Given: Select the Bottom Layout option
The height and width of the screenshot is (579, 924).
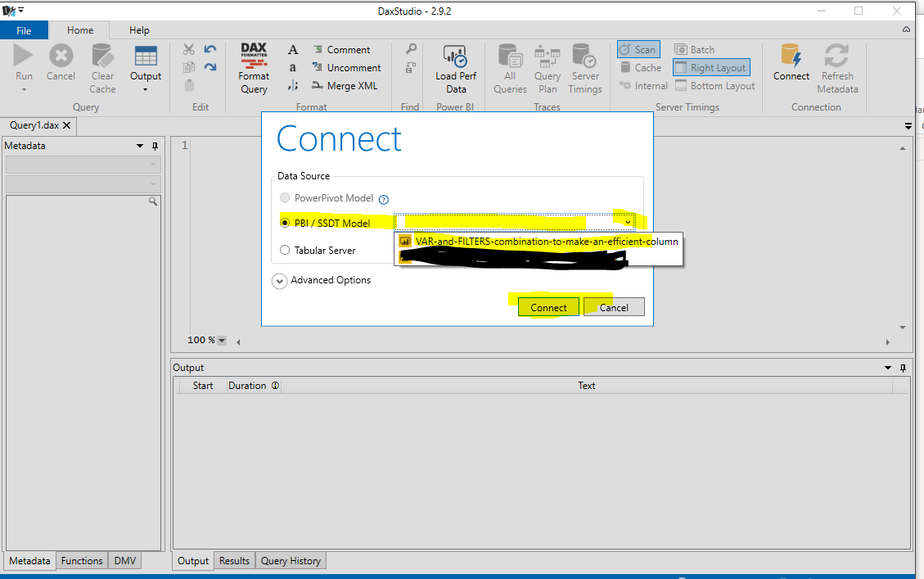Looking at the screenshot, I should tap(714, 85).
